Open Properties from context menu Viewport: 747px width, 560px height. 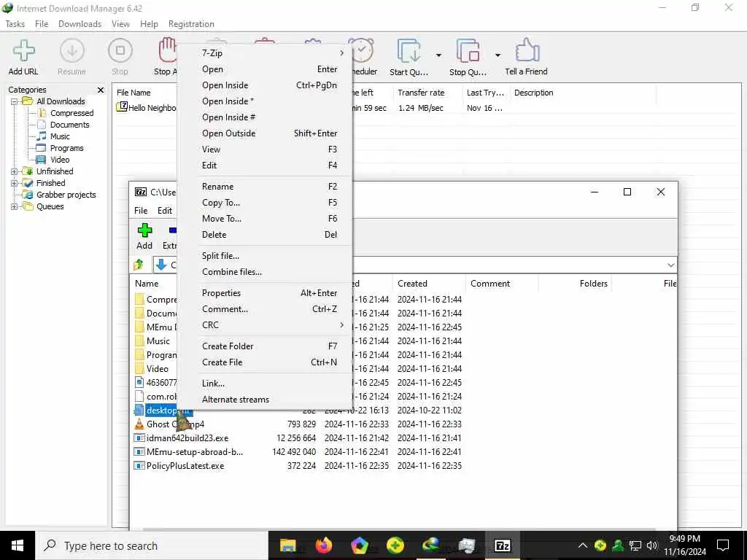[x=264, y=293]
